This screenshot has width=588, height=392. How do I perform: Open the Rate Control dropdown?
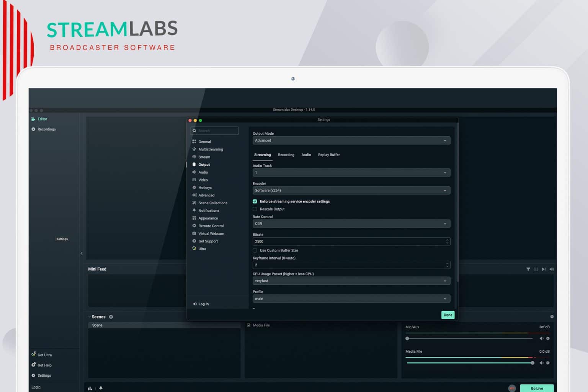click(351, 224)
